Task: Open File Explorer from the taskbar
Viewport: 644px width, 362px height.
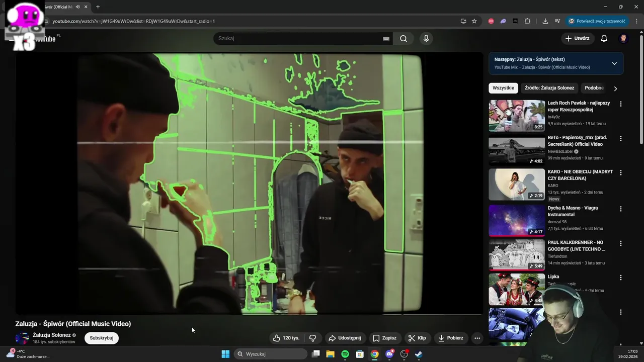Action: click(x=330, y=354)
